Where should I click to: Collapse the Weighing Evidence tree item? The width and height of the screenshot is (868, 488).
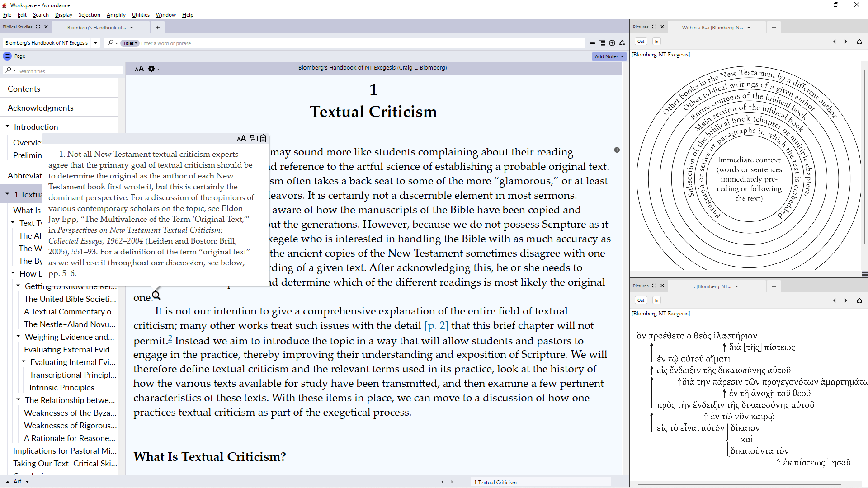click(x=18, y=337)
